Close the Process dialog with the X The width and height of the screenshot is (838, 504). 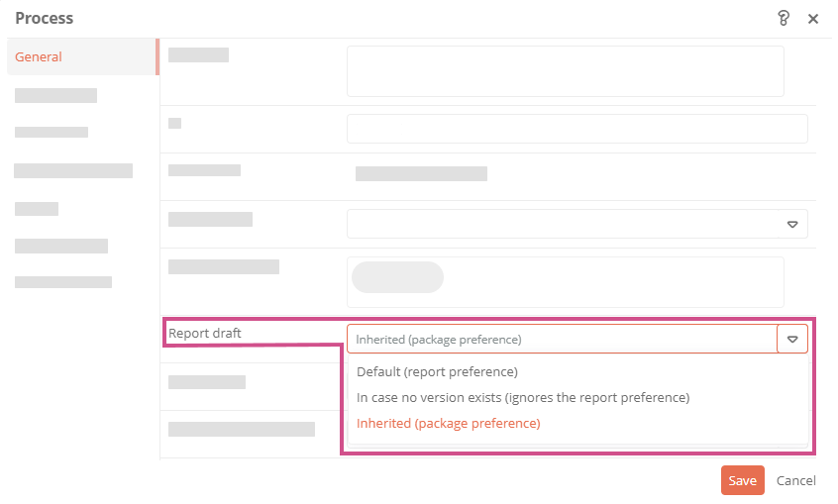click(x=813, y=19)
